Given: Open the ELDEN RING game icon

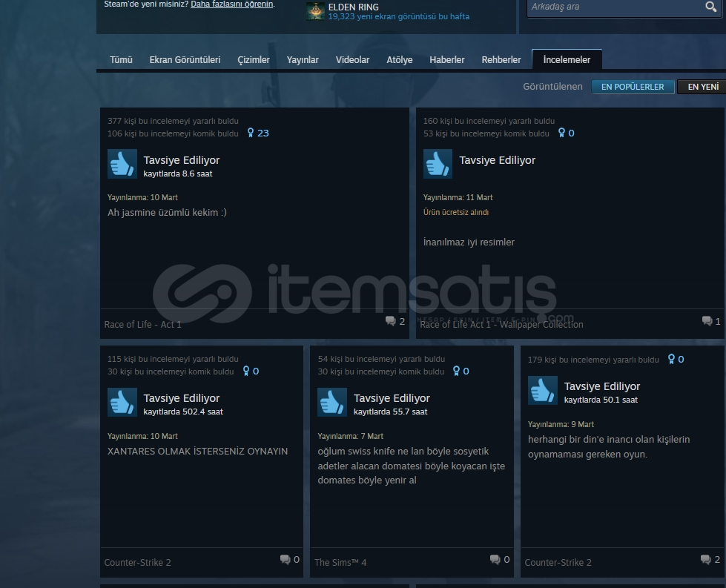Looking at the screenshot, I should tap(315, 11).
